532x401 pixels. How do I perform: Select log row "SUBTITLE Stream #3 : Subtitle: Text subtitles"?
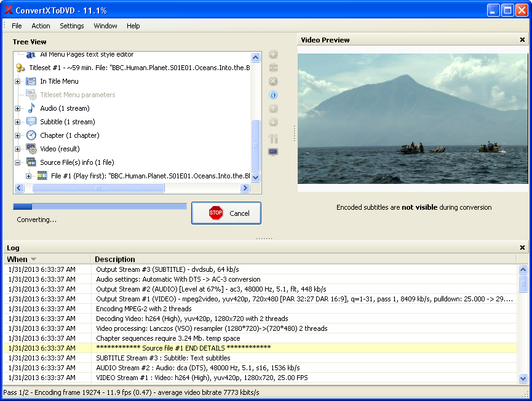[260, 358]
